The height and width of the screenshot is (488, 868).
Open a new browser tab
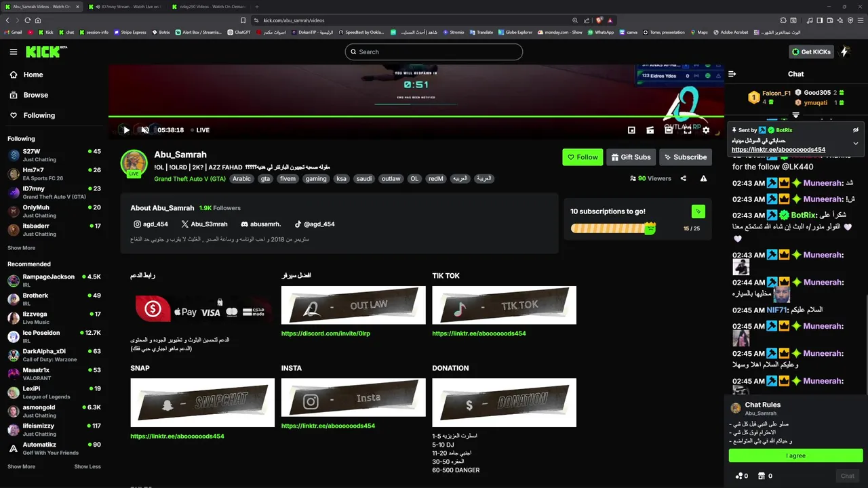257,6
